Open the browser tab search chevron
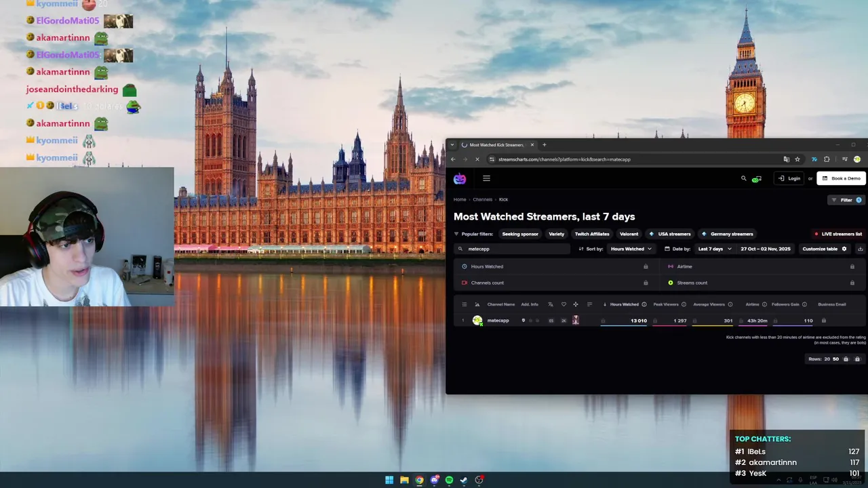Viewport: 868px width, 488px height. [452, 144]
